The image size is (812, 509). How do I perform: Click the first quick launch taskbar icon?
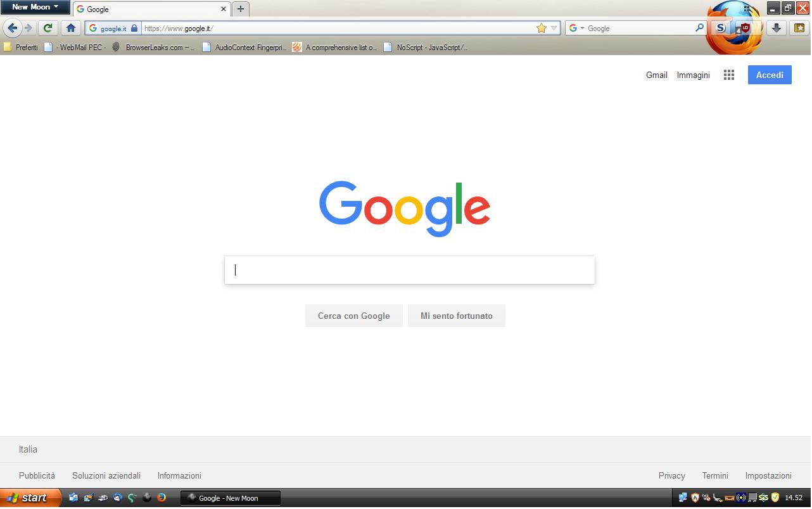[73, 498]
